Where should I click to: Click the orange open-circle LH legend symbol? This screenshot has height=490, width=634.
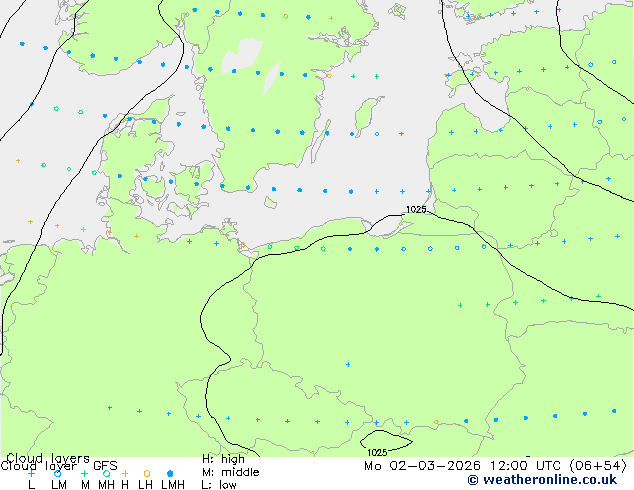pos(147,473)
